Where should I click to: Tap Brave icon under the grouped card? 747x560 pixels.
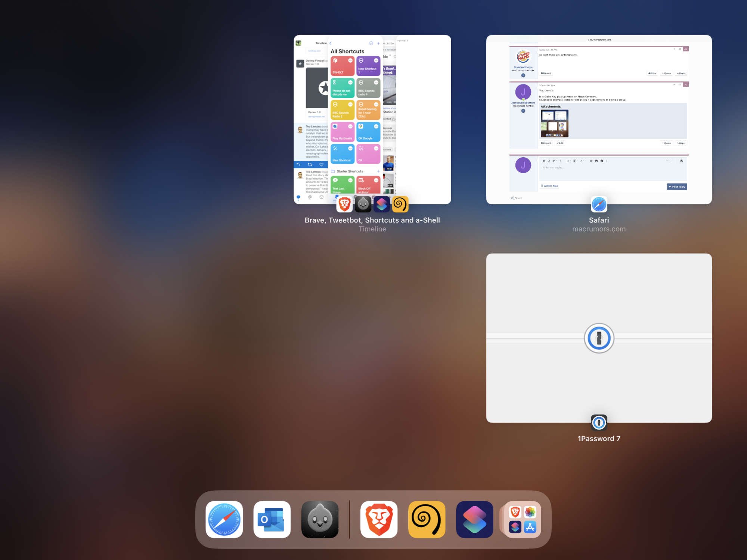[344, 204]
